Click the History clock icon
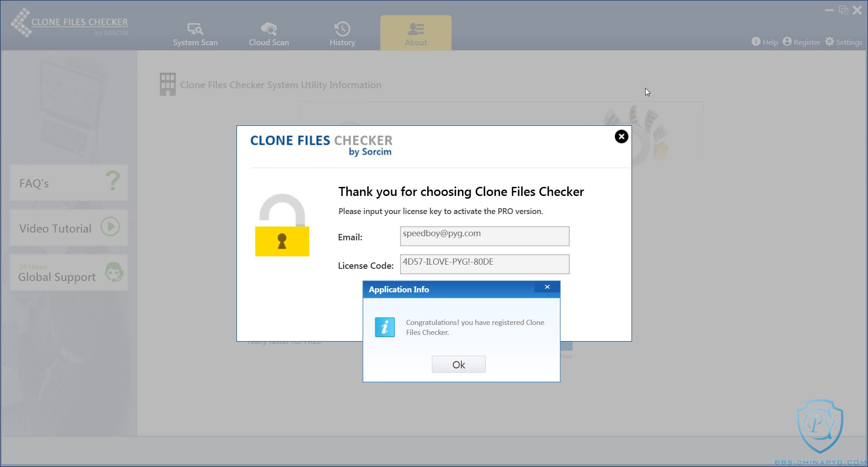This screenshot has width=868, height=467. (342, 29)
